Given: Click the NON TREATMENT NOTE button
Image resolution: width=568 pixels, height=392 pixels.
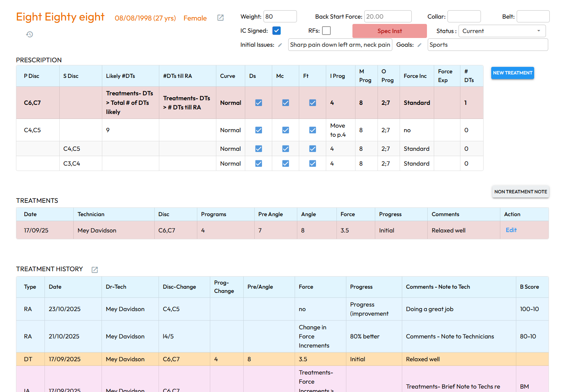Looking at the screenshot, I should click(520, 192).
